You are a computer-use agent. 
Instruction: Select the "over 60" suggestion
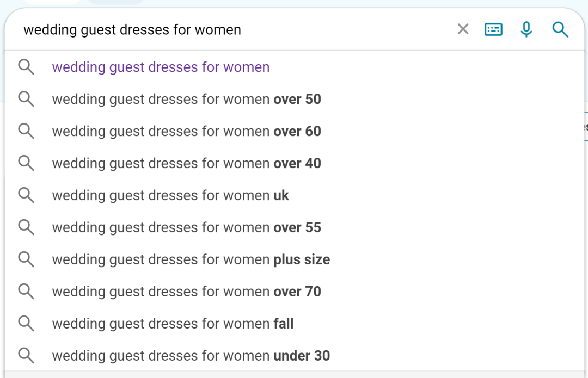coord(186,132)
